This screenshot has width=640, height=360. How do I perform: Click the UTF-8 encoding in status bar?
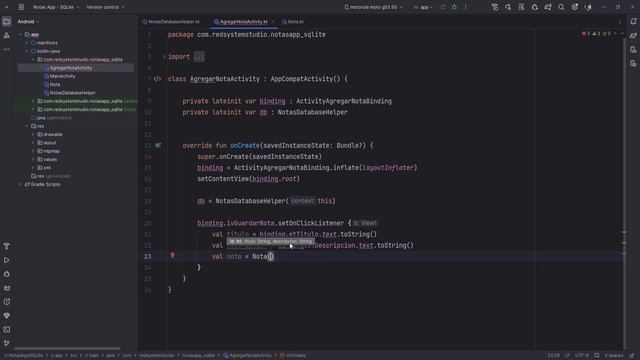(x=582, y=356)
